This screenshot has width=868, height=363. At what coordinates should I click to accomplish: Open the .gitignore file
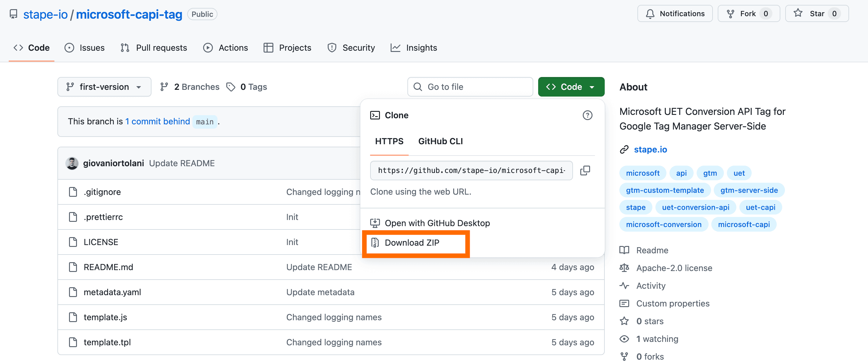pos(102,192)
